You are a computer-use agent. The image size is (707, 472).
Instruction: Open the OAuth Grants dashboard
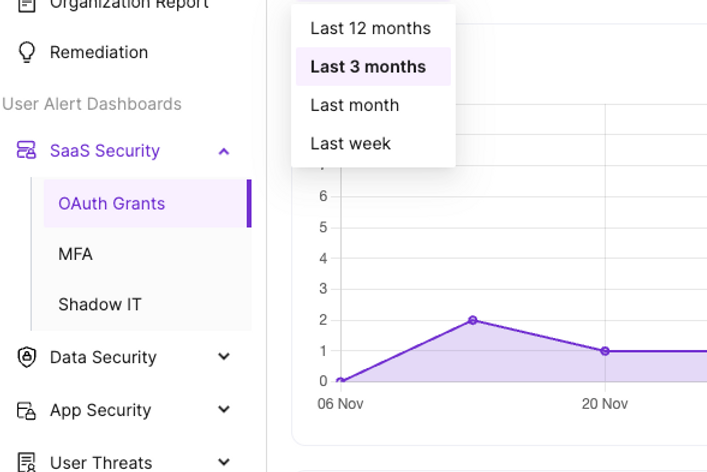[111, 203]
